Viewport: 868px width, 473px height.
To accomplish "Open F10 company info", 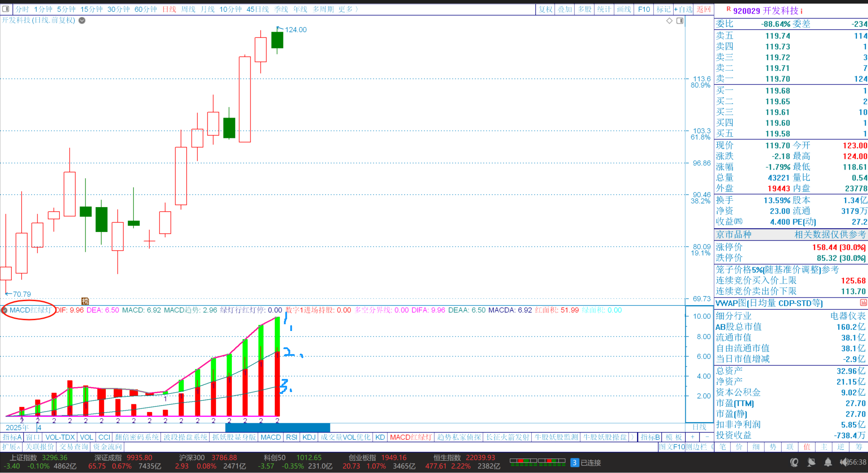I will 644,9.
